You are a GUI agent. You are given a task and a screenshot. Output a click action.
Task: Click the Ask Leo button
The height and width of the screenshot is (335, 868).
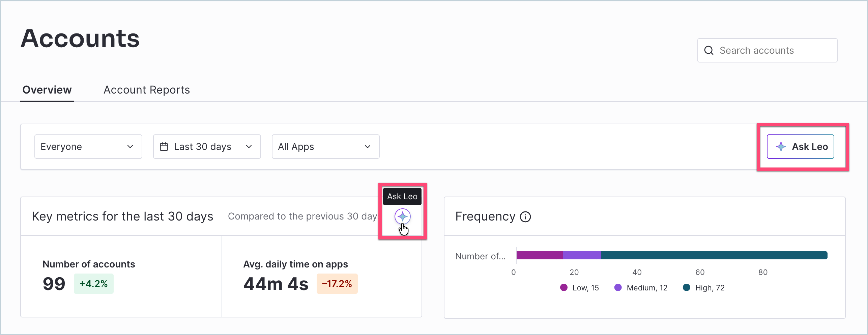pyautogui.click(x=800, y=147)
